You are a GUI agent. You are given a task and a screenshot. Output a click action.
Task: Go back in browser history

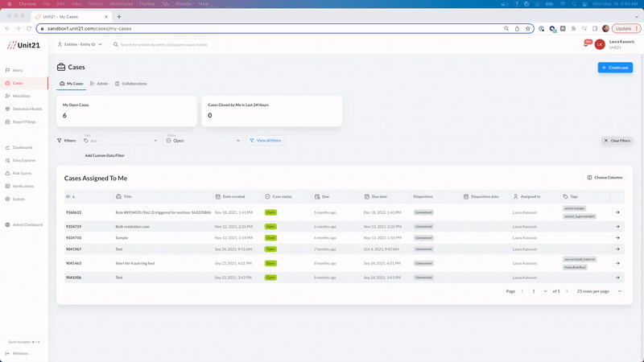pos(7,28)
